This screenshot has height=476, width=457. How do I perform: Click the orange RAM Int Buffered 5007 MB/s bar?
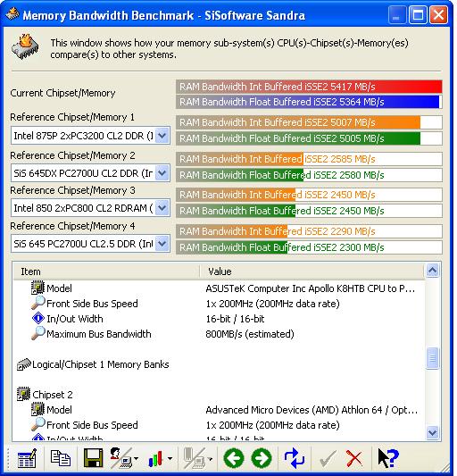pyautogui.click(x=309, y=122)
